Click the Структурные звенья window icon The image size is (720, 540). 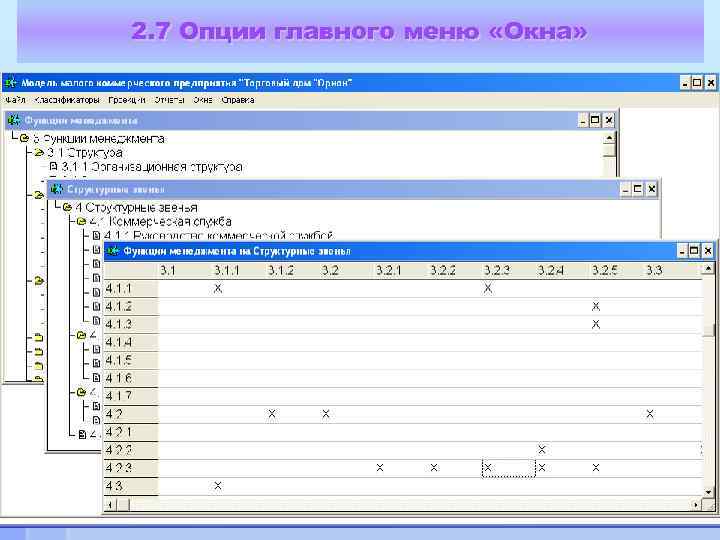56,189
